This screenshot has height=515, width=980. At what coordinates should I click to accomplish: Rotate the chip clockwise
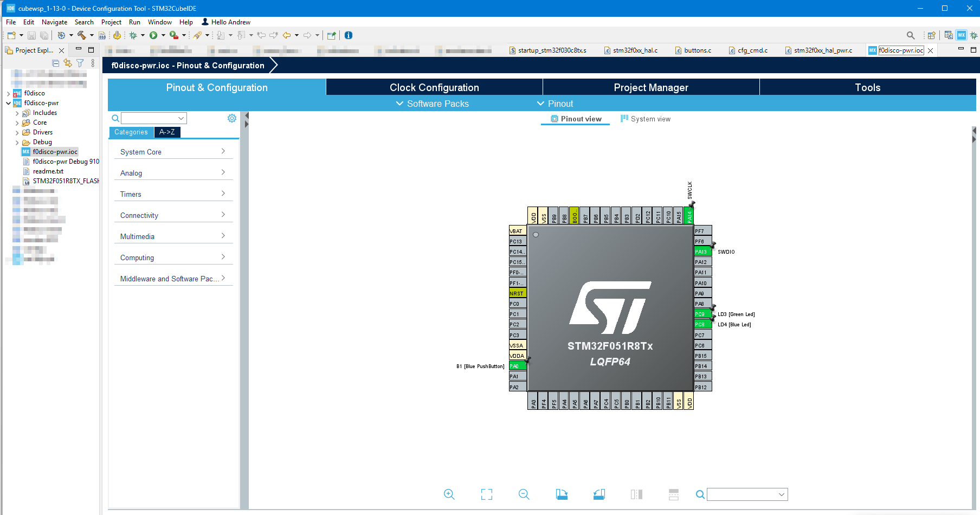coord(562,494)
